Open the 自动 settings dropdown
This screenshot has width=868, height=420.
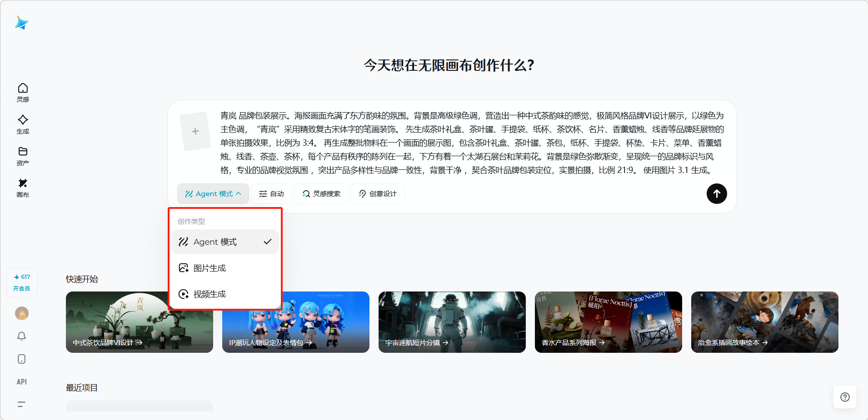click(271, 194)
